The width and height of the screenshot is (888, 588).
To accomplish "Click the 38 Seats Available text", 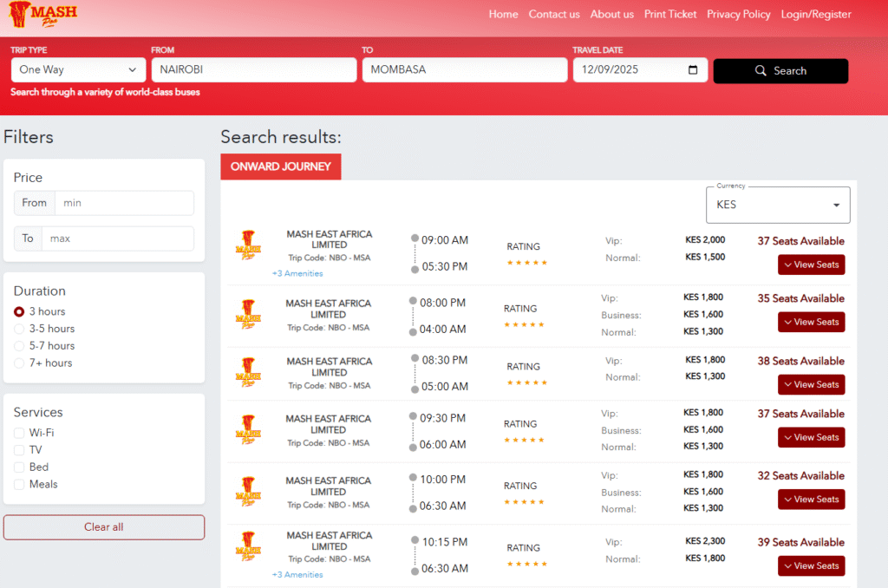I will click(800, 362).
